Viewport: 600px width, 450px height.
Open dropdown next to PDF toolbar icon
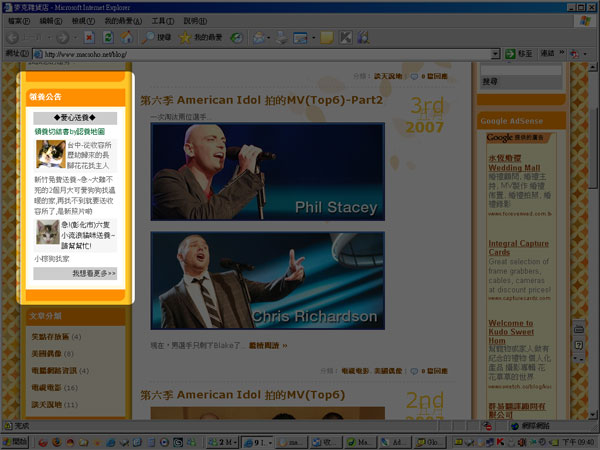585,54
